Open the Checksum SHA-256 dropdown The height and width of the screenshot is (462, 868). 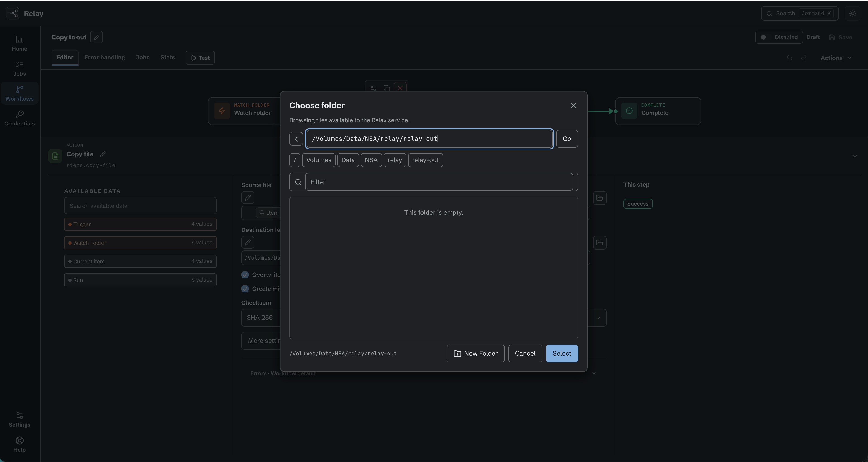(x=424, y=318)
